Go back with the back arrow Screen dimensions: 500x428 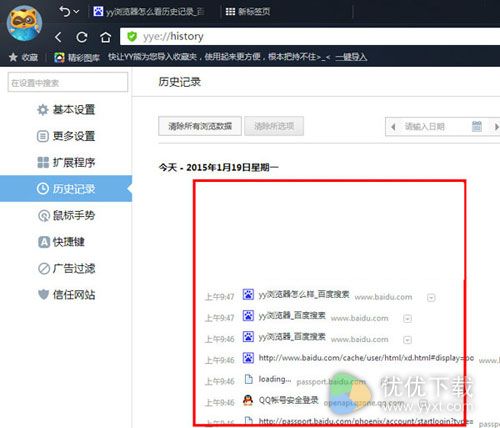click(x=58, y=37)
